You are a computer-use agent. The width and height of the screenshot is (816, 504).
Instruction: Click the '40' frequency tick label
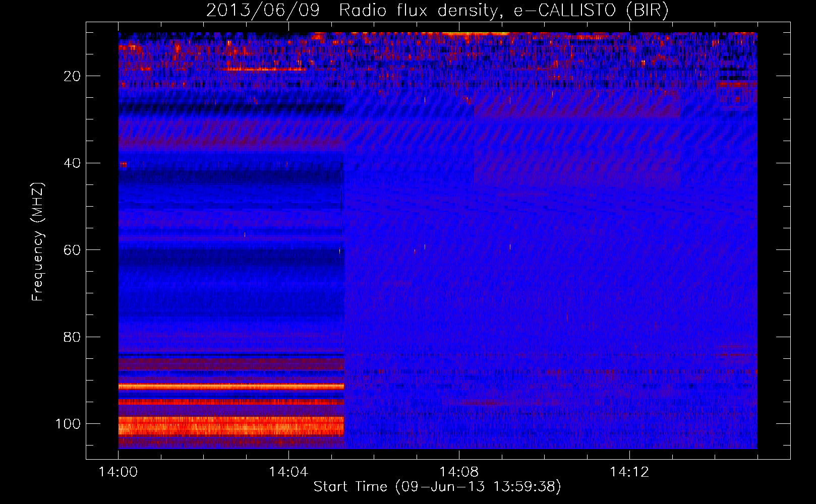pyautogui.click(x=73, y=163)
